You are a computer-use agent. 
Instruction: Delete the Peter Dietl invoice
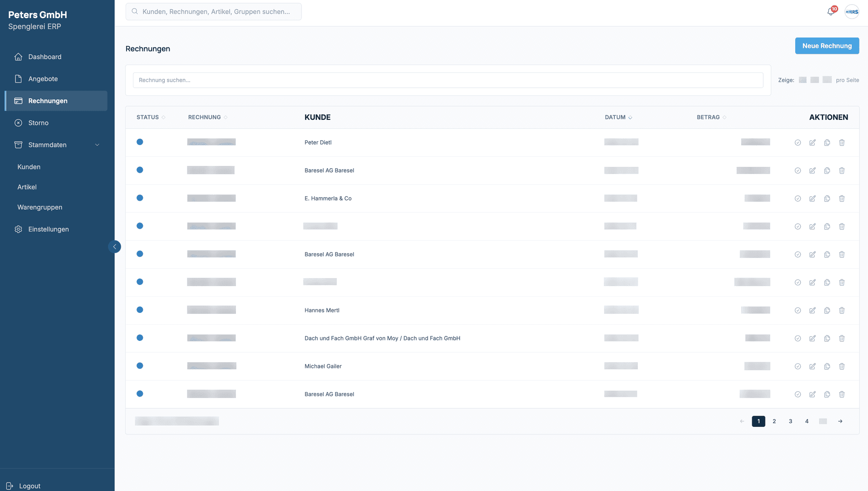842,142
